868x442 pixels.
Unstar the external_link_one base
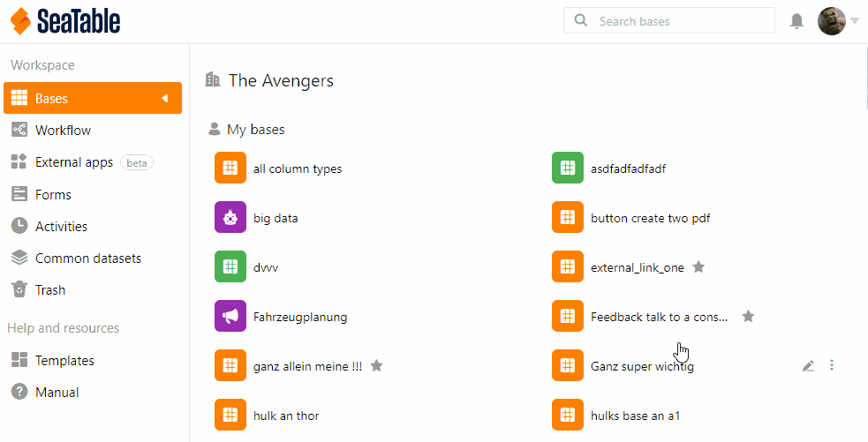pyautogui.click(x=698, y=267)
